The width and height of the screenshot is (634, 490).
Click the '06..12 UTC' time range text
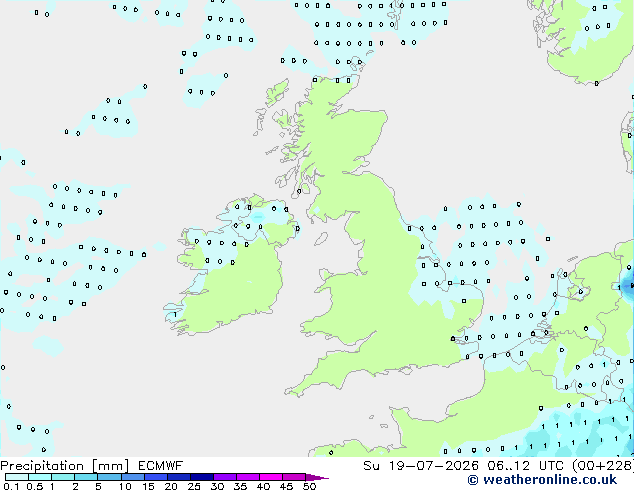(x=526, y=466)
